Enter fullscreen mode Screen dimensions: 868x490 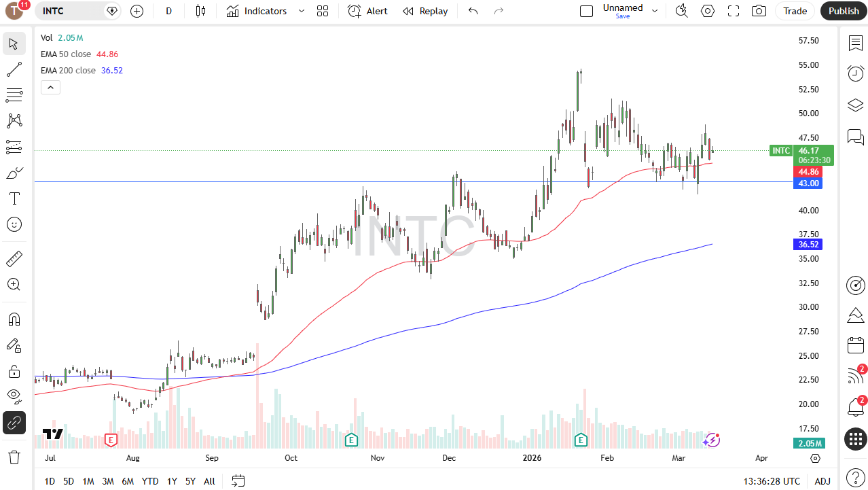click(x=734, y=11)
